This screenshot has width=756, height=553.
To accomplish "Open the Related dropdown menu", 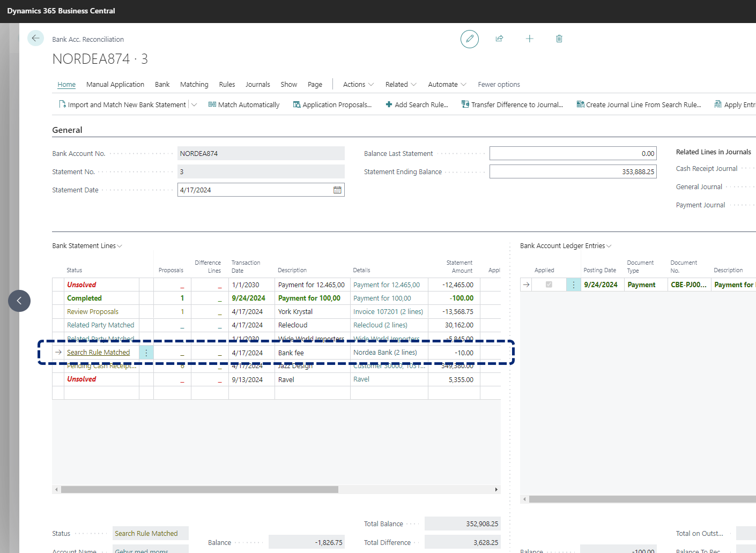I will [x=401, y=84].
